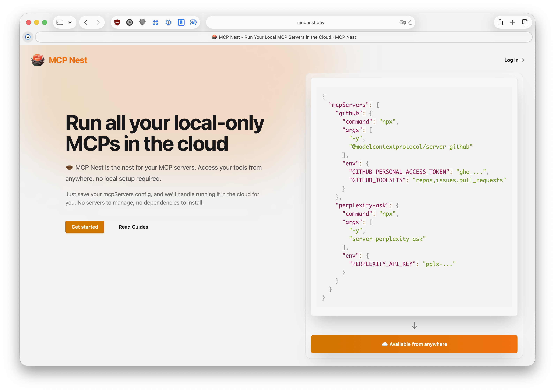The height and width of the screenshot is (392, 555).
Task: Click the blue bookmark extension icon
Action: point(181,22)
